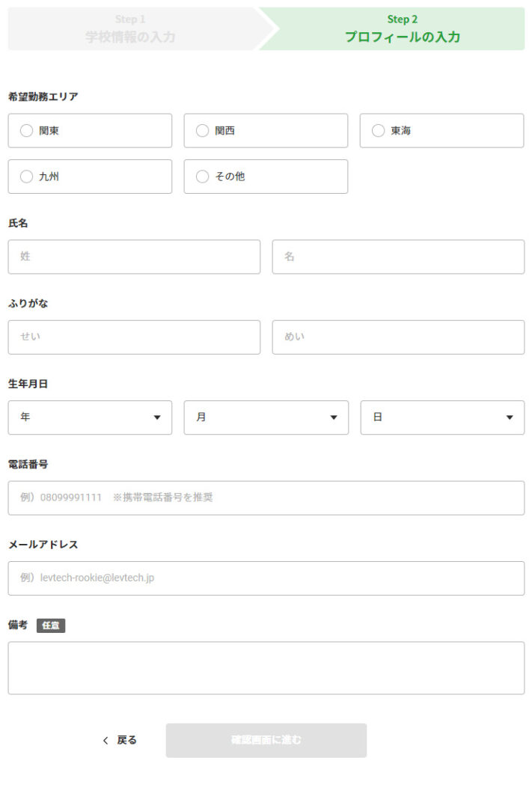Focus the 電話番号 phone number field
The width and height of the screenshot is (532, 808).
266,498
